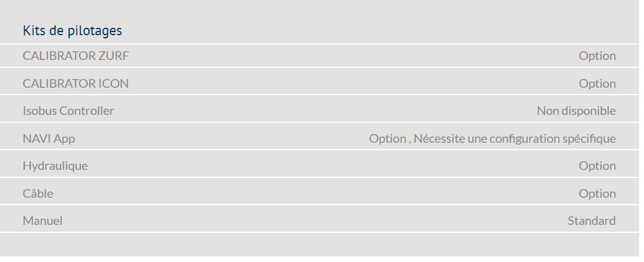Select the NAVI App row label
Image resolution: width=644 pixels, height=262 pixels.
click(x=49, y=138)
